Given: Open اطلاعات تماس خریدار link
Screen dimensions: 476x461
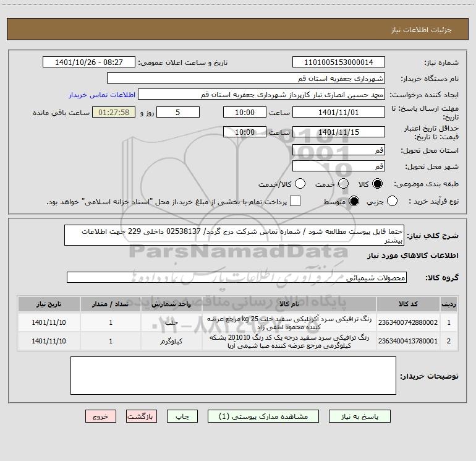Looking at the screenshot, I should pyautogui.click(x=102, y=95).
